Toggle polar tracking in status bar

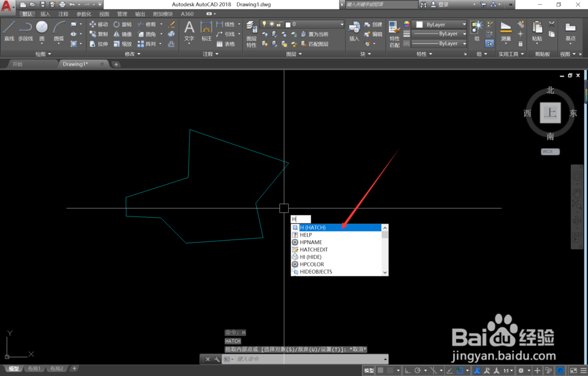point(417,370)
